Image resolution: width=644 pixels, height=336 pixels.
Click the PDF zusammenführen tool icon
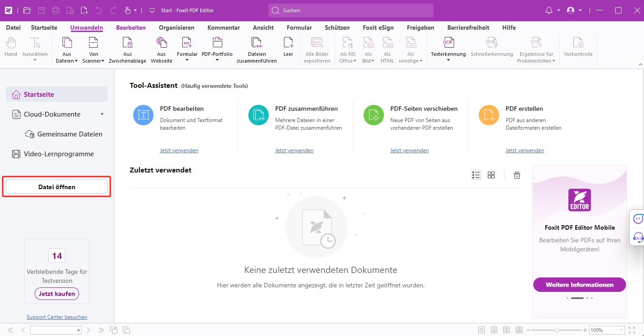point(258,115)
